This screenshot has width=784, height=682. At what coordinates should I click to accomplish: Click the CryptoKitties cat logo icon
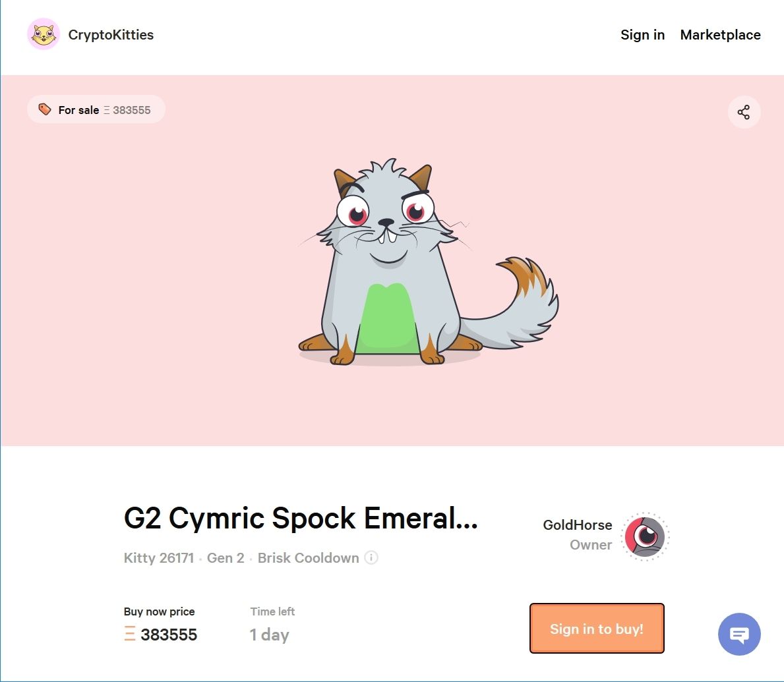point(44,34)
